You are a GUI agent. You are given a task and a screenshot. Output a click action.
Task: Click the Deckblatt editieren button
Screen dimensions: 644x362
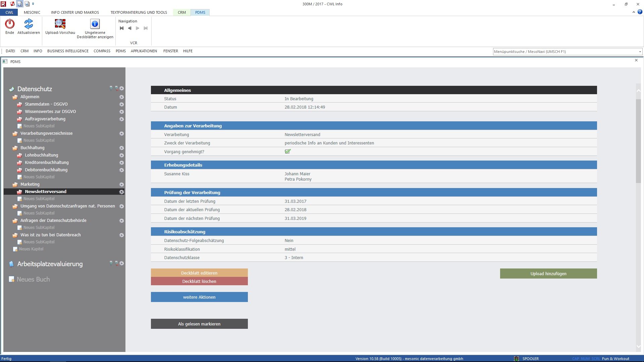click(x=199, y=273)
